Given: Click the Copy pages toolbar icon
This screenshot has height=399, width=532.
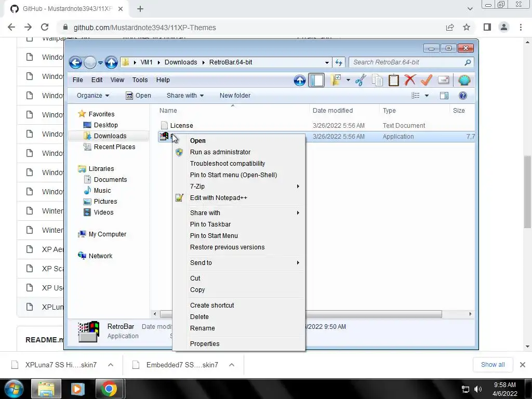Looking at the screenshot, I should pyautogui.click(x=377, y=81).
